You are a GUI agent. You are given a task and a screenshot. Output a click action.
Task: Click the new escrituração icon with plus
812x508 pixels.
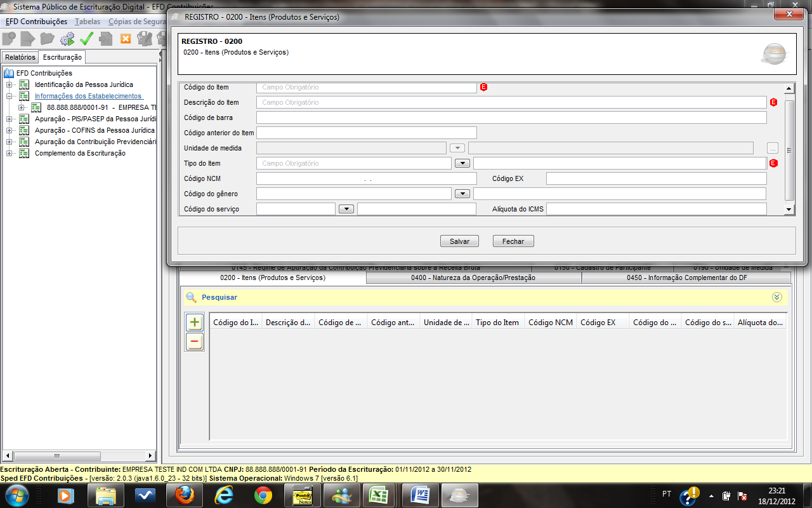click(9, 39)
